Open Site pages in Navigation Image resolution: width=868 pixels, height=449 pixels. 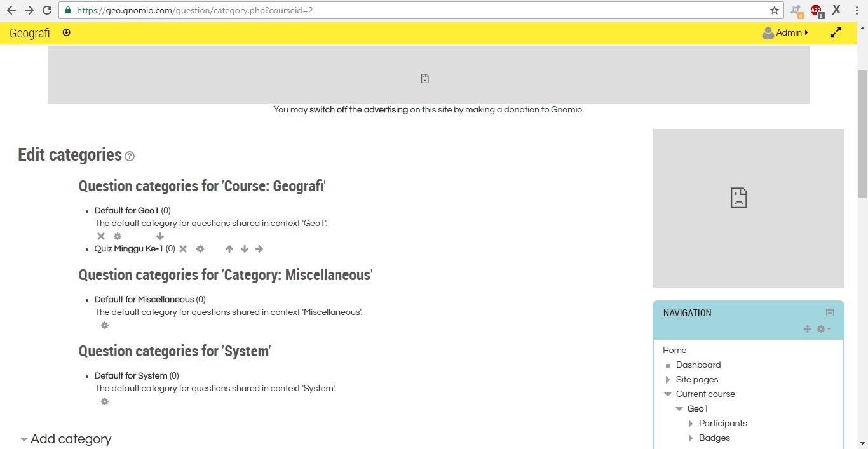pyautogui.click(x=697, y=379)
